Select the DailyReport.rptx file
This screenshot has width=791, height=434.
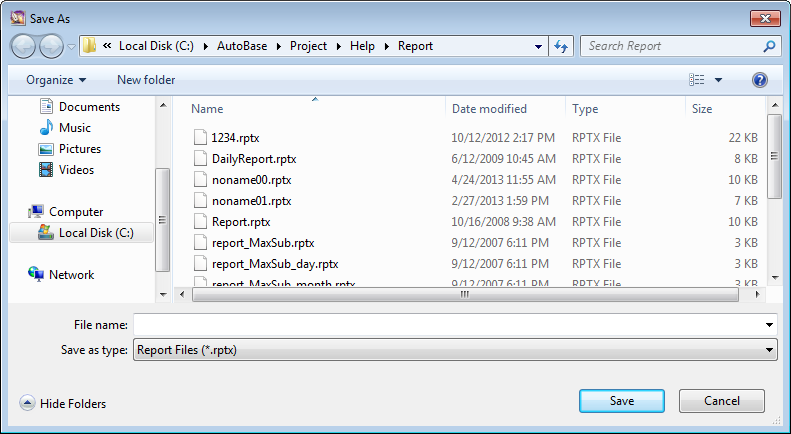coord(254,159)
